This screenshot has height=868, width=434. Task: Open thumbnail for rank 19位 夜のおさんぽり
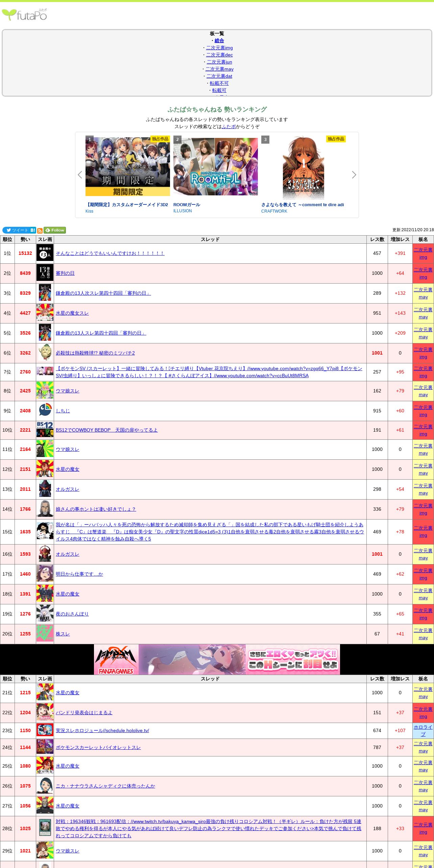pyautogui.click(x=45, y=614)
